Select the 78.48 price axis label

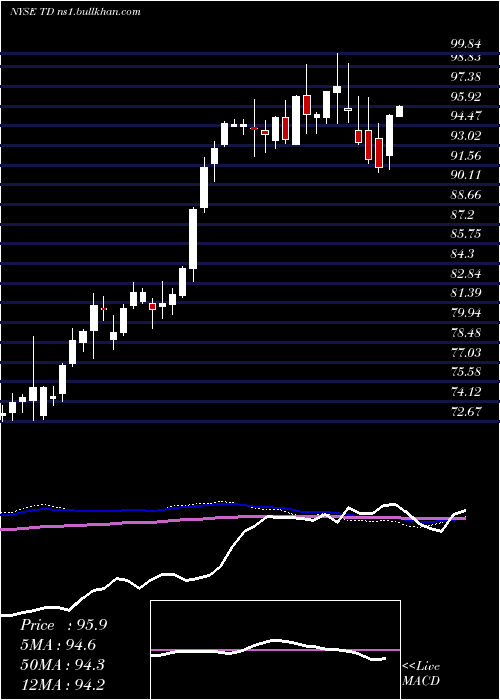(x=466, y=333)
